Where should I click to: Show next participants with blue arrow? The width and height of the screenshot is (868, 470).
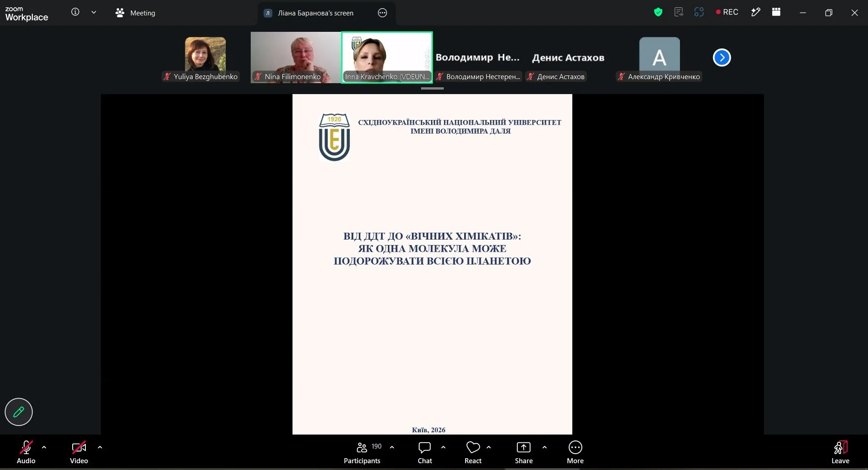[x=722, y=58]
